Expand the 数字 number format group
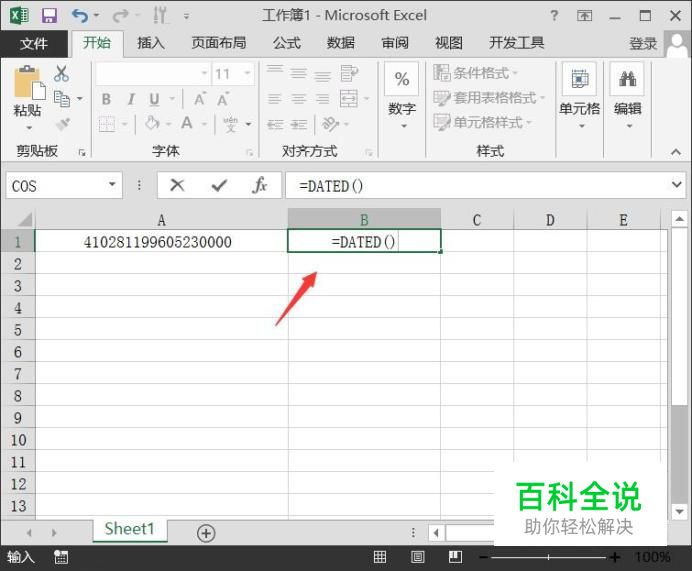Image resolution: width=692 pixels, height=571 pixels. [402, 98]
